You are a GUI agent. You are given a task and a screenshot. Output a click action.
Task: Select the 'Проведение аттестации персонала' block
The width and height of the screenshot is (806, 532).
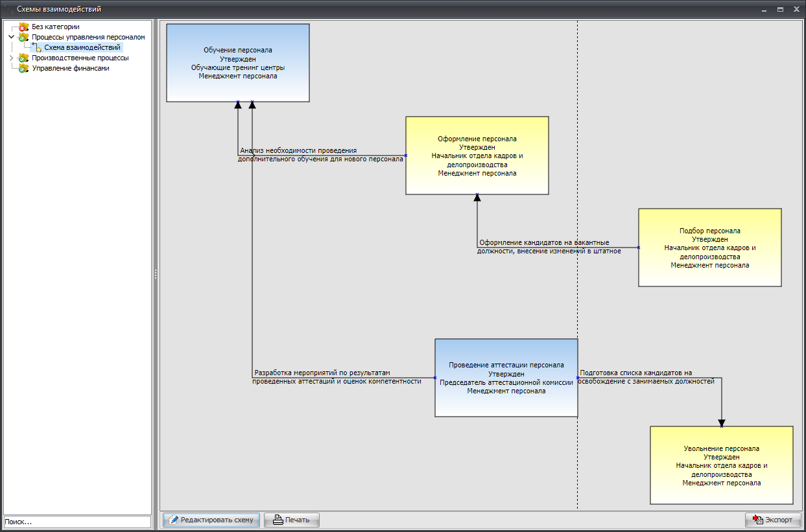click(x=506, y=378)
